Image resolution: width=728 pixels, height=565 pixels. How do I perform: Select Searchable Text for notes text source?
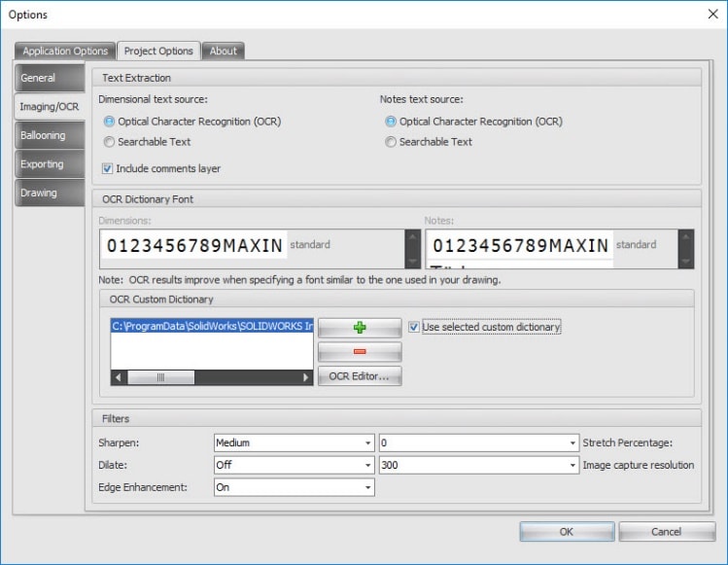click(x=391, y=142)
